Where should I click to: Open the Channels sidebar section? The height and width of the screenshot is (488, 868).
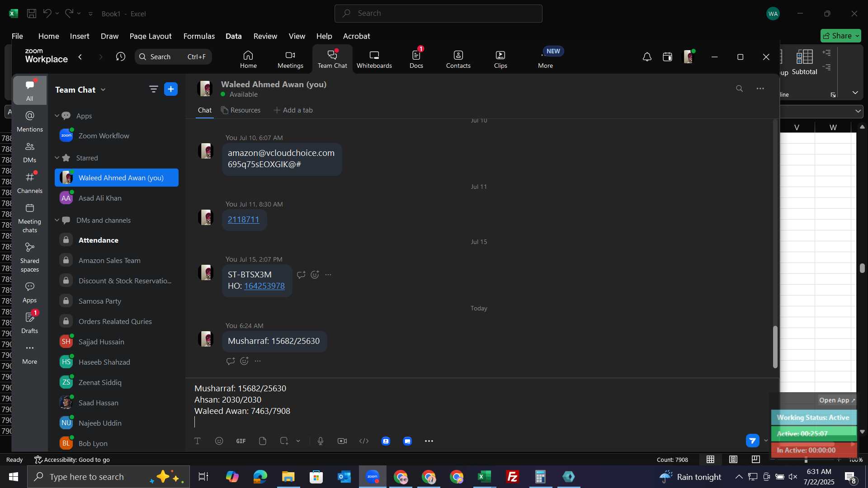[30, 183]
